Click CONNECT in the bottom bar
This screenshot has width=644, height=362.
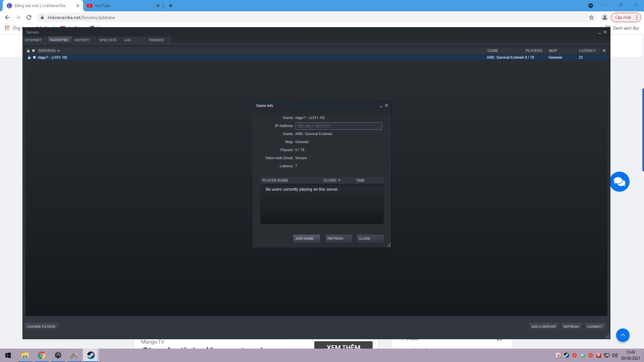595,326
